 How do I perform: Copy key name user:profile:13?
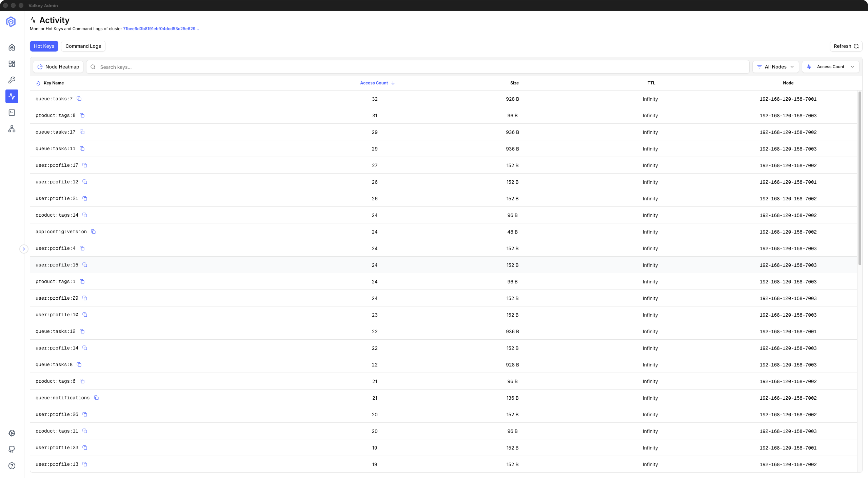click(x=85, y=464)
